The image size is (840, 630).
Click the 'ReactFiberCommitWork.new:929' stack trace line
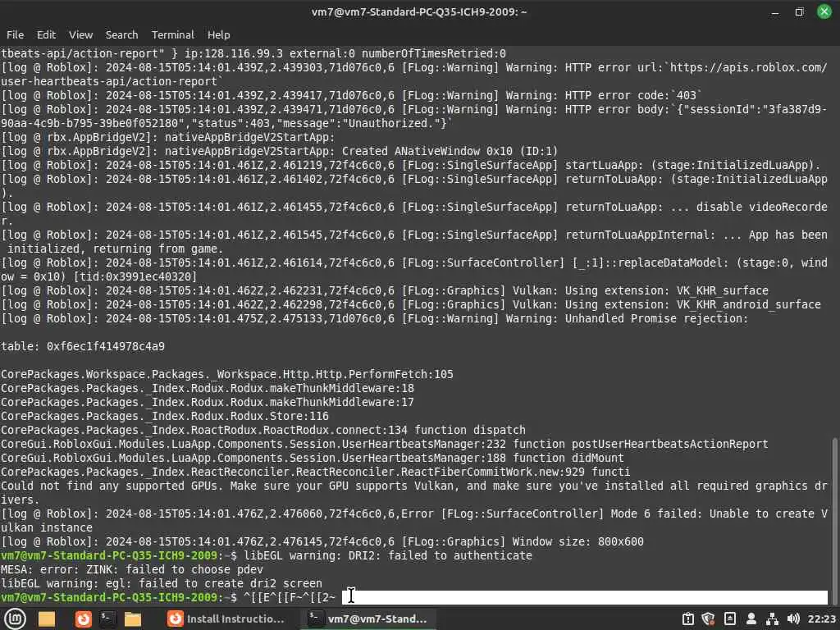tap(316, 472)
